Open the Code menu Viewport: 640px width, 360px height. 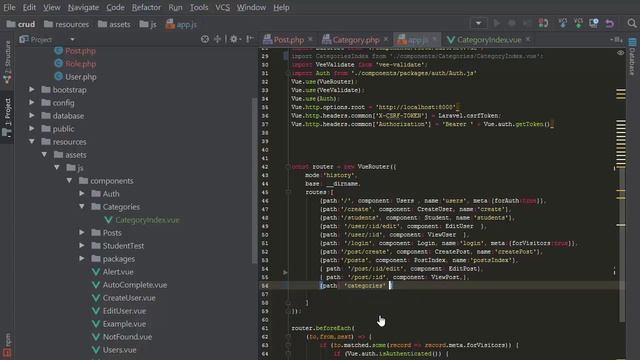coord(116,7)
